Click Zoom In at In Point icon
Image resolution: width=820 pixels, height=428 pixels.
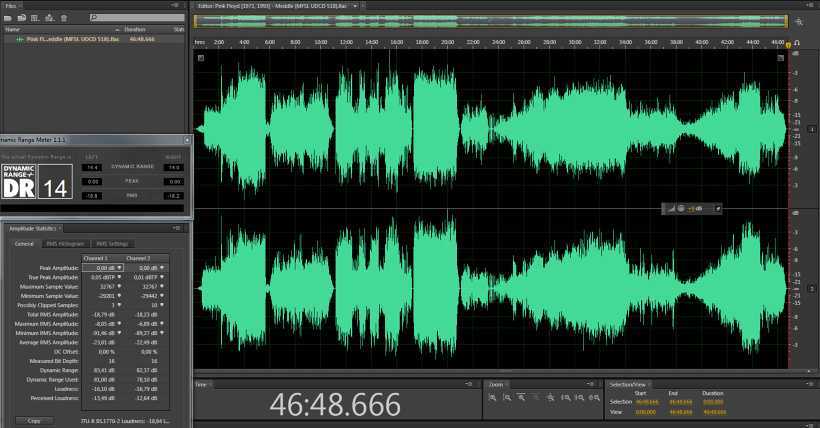point(566,398)
